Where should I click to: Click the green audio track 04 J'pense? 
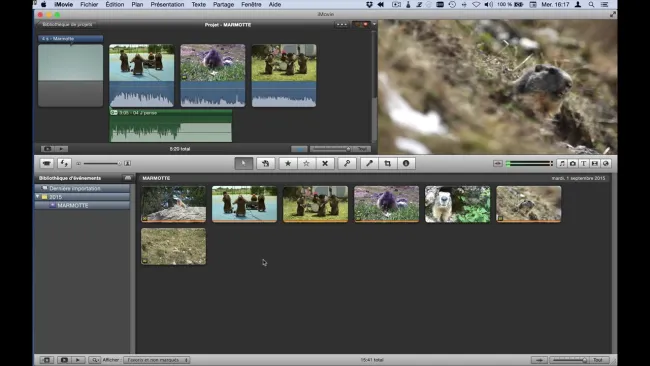(171, 126)
